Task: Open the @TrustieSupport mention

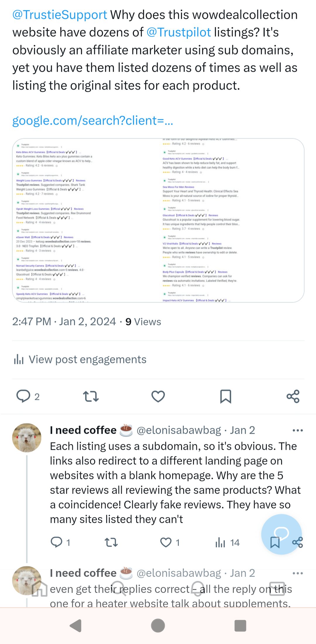Action: pyautogui.click(x=60, y=15)
